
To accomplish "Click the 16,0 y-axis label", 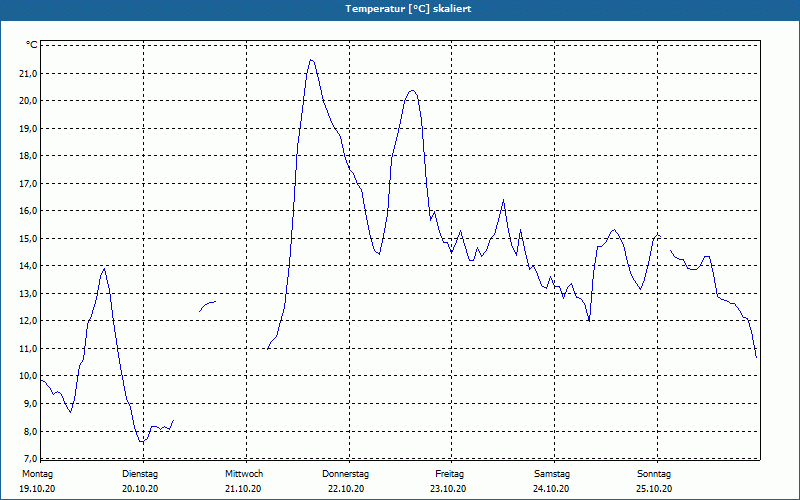I will (x=28, y=211).
